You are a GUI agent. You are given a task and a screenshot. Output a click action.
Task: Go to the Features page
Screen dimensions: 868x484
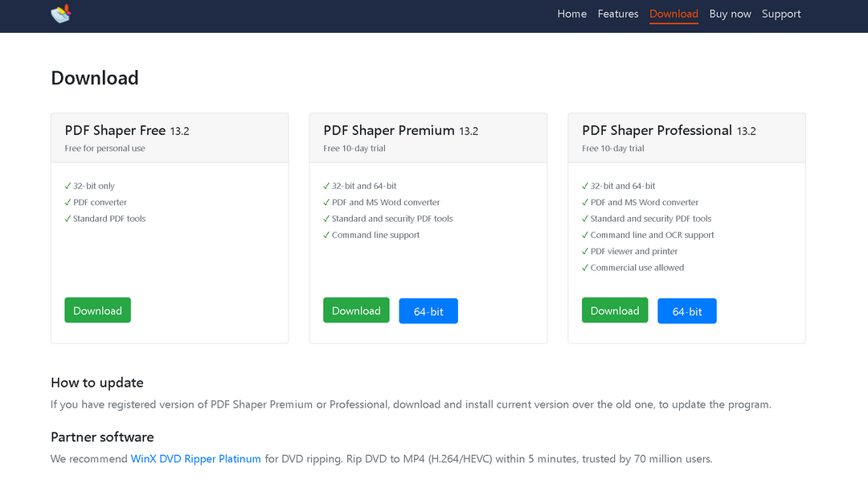pos(618,14)
